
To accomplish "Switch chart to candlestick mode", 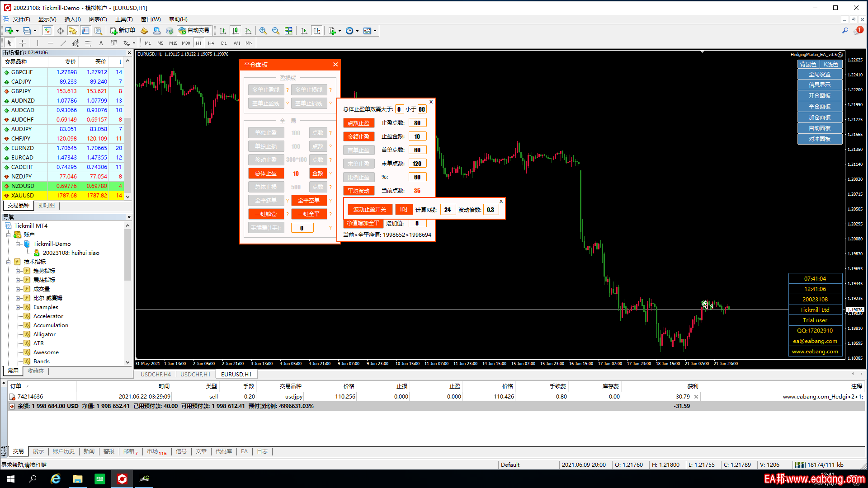I will pos(236,31).
